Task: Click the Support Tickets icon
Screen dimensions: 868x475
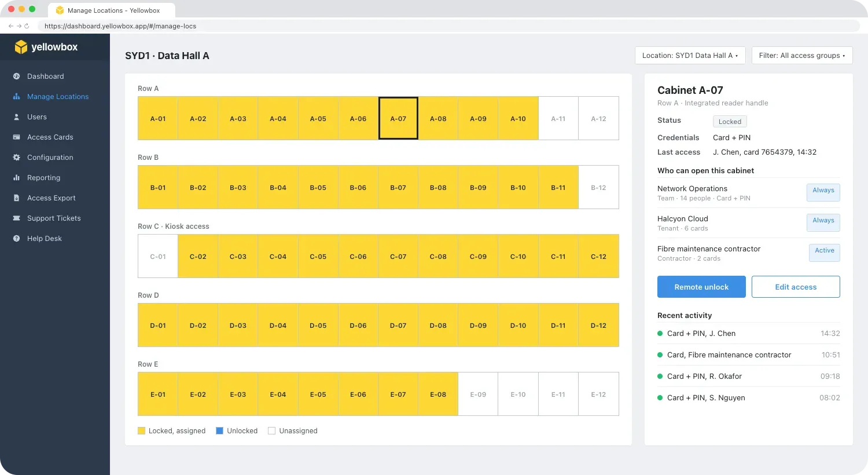Action: 16,218
